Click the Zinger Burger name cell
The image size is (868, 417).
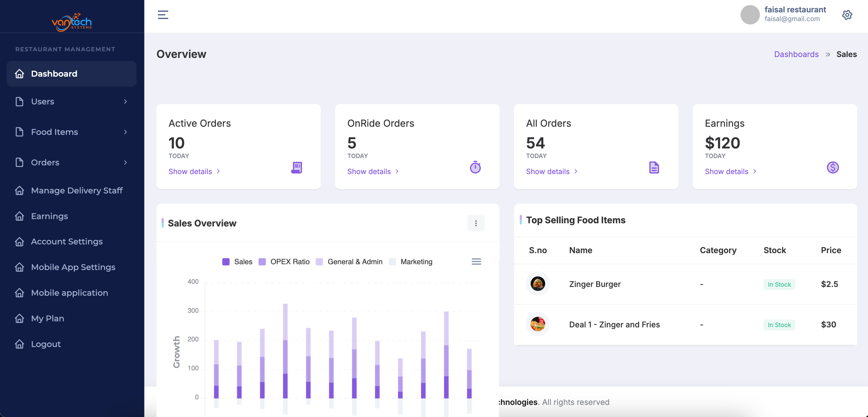pyautogui.click(x=595, y=284)
